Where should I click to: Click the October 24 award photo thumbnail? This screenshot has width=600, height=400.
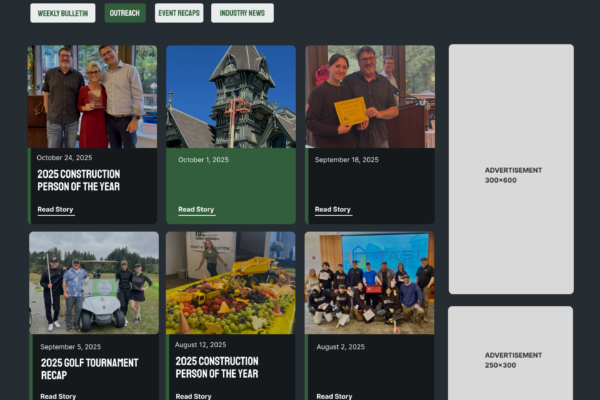click(93, 96)
